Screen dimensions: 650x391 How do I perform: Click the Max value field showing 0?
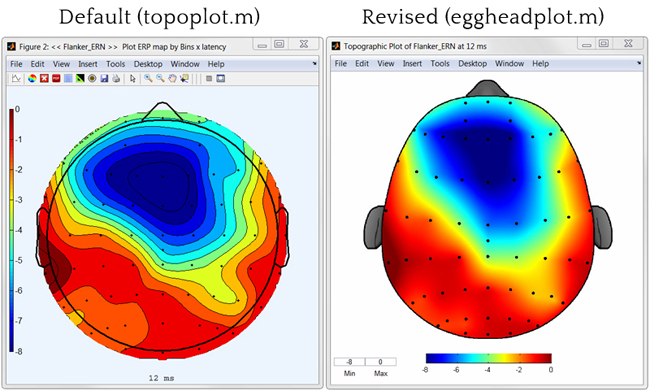[x=381, y=362]
